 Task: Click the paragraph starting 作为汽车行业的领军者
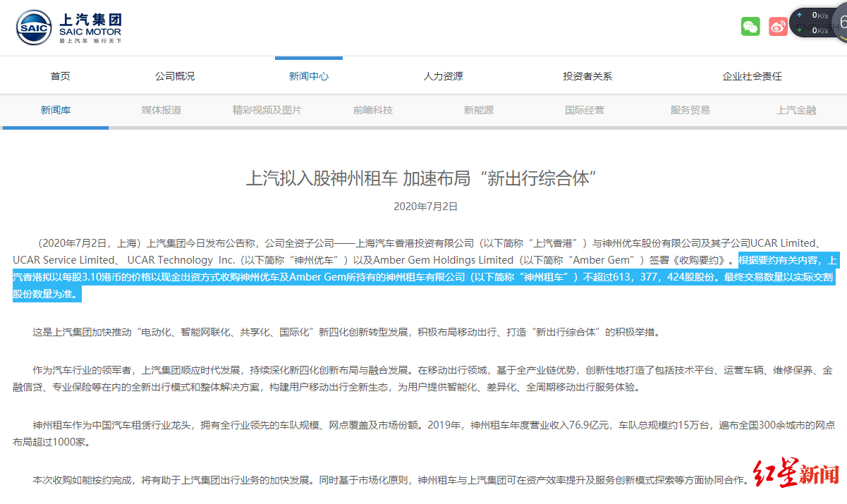[x=423, y=379]
